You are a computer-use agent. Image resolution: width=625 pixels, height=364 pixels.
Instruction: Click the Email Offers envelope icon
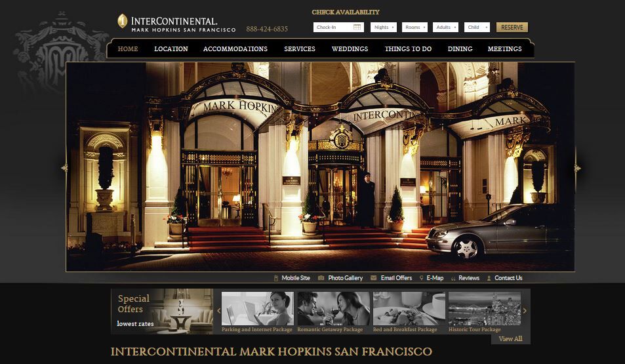click(373, 278)
